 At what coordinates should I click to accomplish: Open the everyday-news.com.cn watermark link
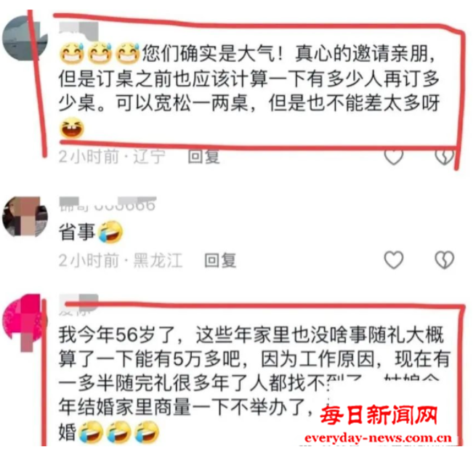(x=378, y=438)
